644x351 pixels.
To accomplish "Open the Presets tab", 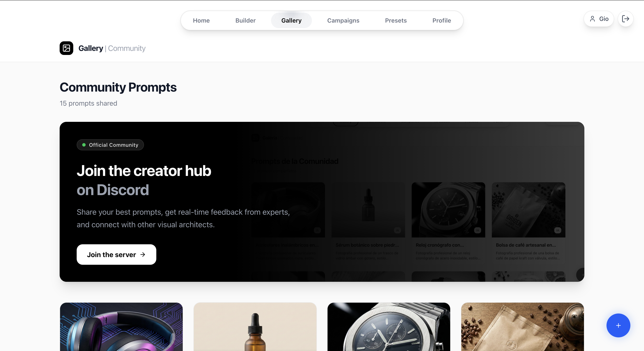I will point(396,20).
